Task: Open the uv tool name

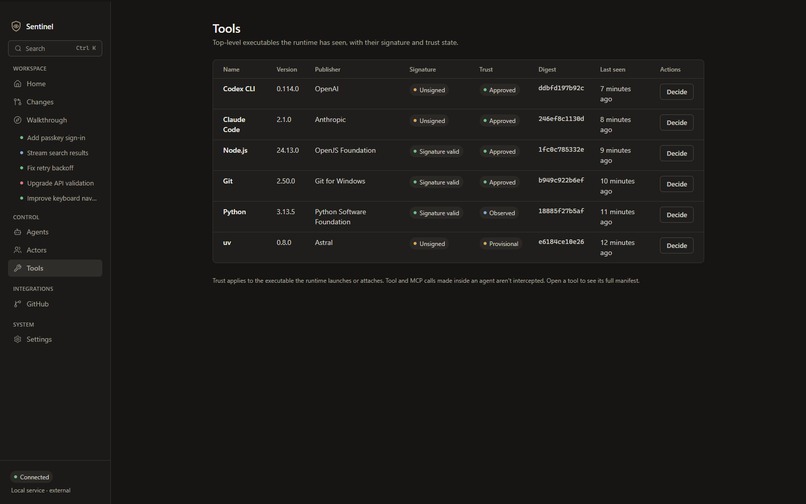Action: pyautogui.click(x=227, y=243)
